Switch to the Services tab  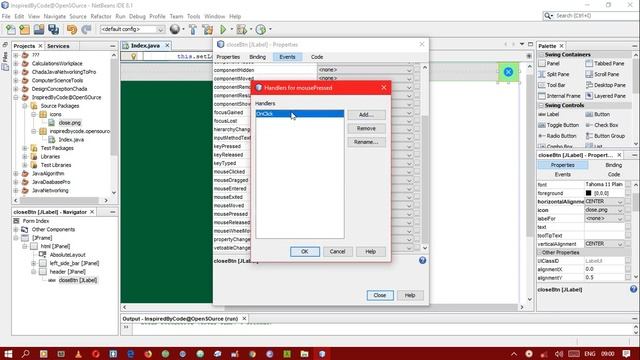point(58,46)
